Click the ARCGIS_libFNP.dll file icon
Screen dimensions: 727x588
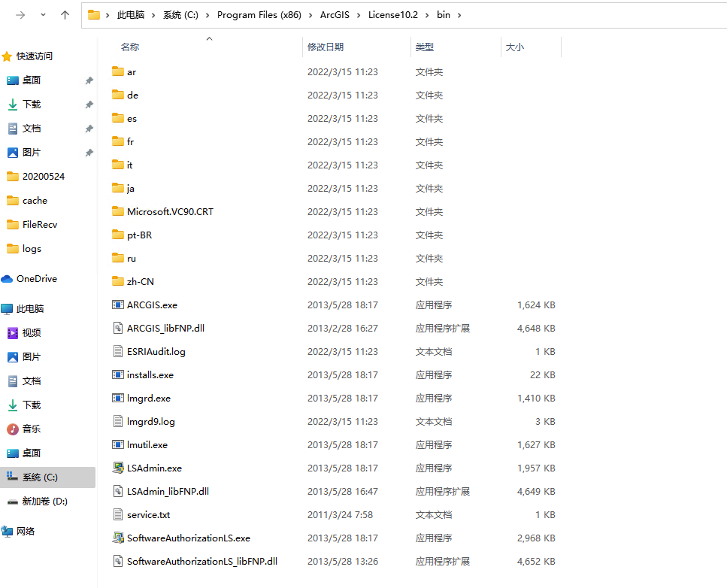(x=117, y=328)
